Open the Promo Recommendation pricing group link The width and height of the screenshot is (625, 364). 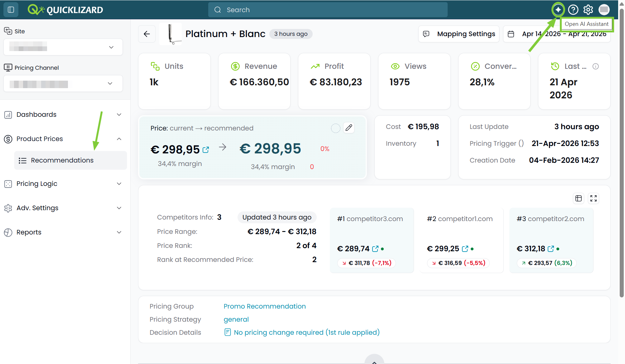[x=265, y=306]
